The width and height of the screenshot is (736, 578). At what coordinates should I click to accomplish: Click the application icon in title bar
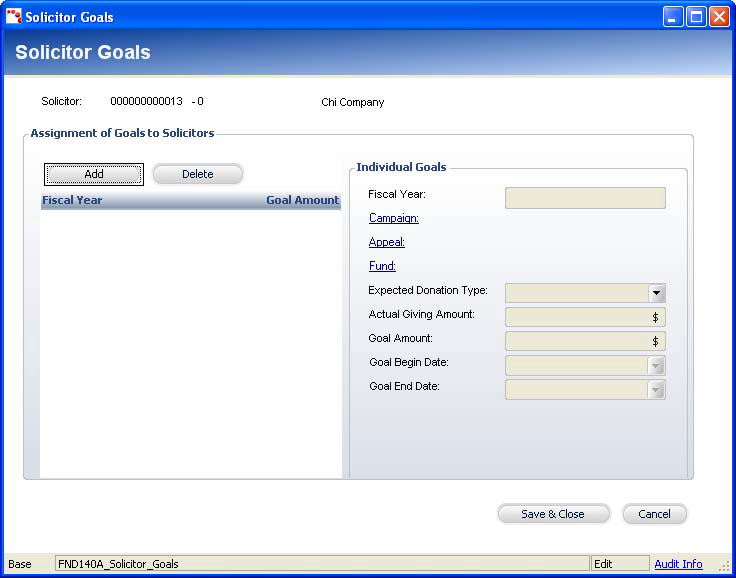pos(13,16)
